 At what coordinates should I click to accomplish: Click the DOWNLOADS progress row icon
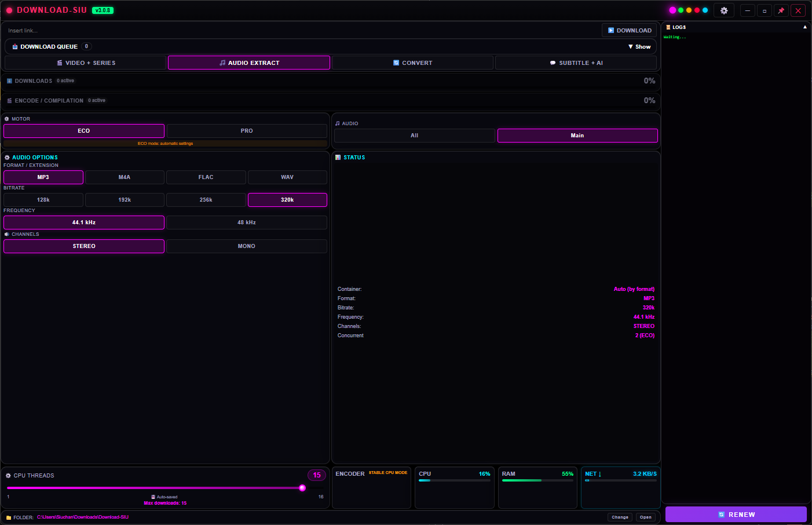9,81
